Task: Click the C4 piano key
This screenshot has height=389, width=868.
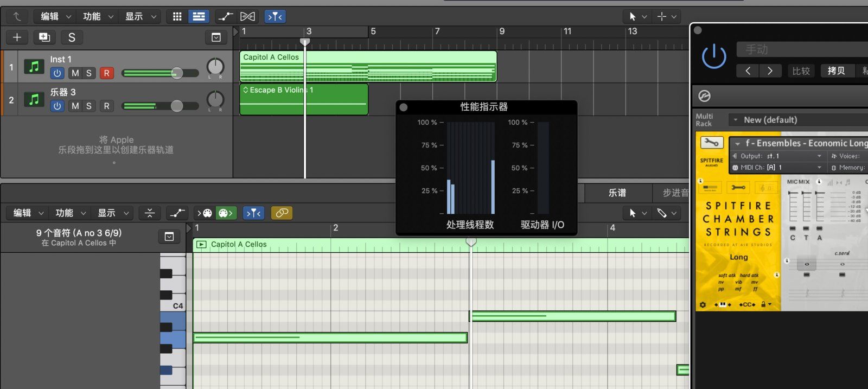Action: point(173,305)
